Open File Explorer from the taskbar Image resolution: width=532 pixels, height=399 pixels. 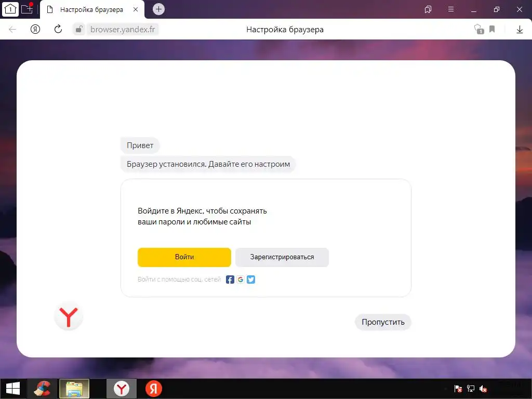(74, 389)
